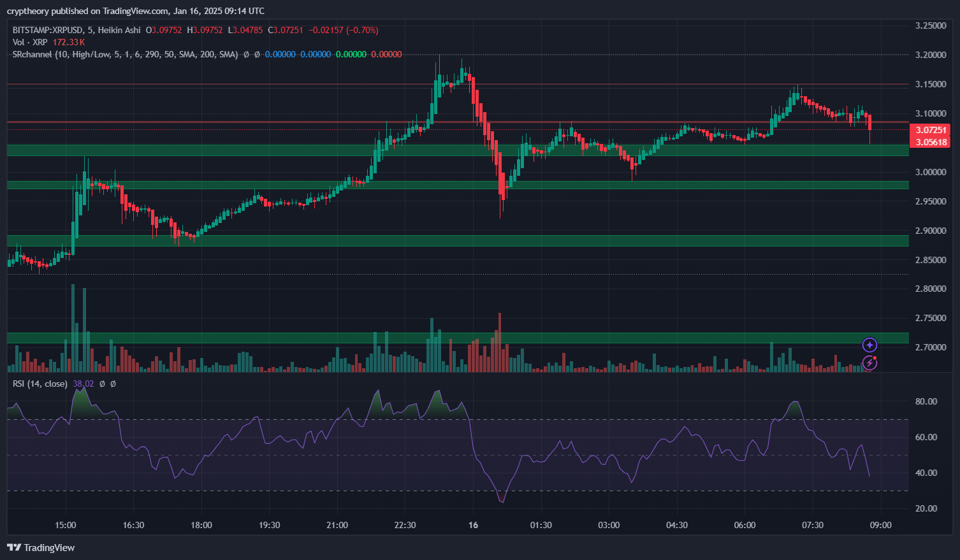This screenshot has width=960, height=560.
Task: Click the 3.20000 price axis label
Action: [931, 55]
